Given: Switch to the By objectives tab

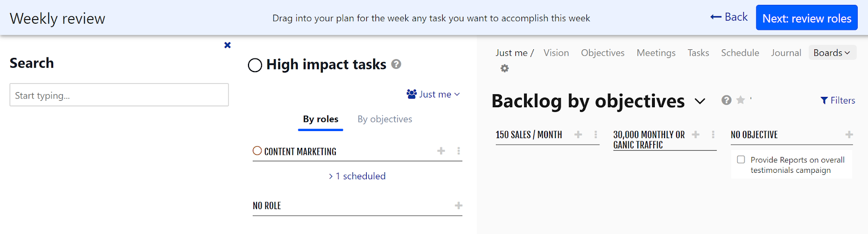Looking at the screenshot, I should coord(385,119).
